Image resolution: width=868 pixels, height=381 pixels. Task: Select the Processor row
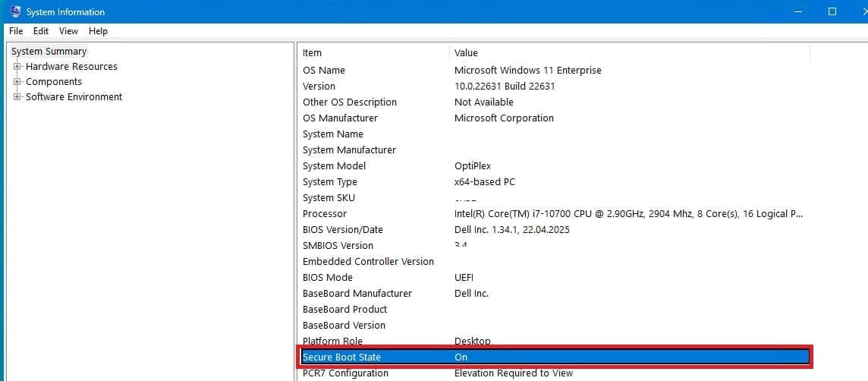click(x=554, y=214)
